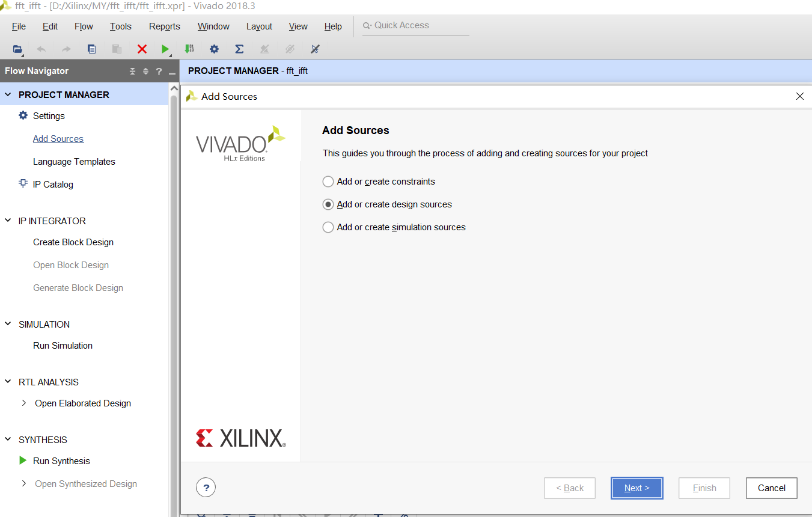Click the greyed diamond-slash toolbar icon
Viewport: 812px width, 517px height.
290,49
